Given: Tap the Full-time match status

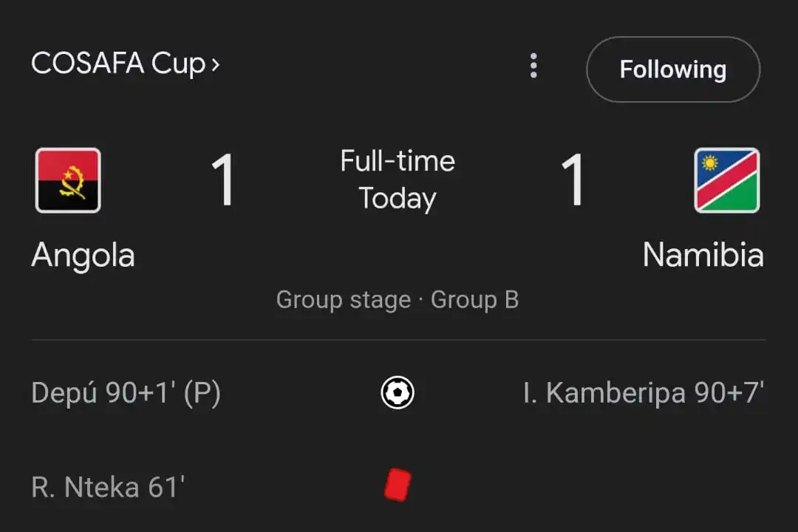Looking at the screenshot, I should 398,161.
